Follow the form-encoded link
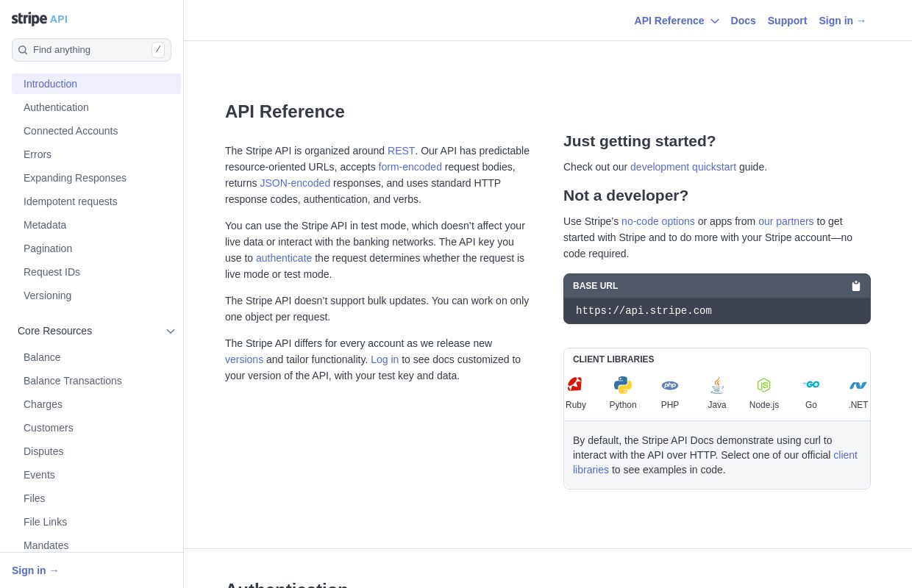The height and width of the screenshot is (588, 912). pyautogui.click(x=410, y=167)
